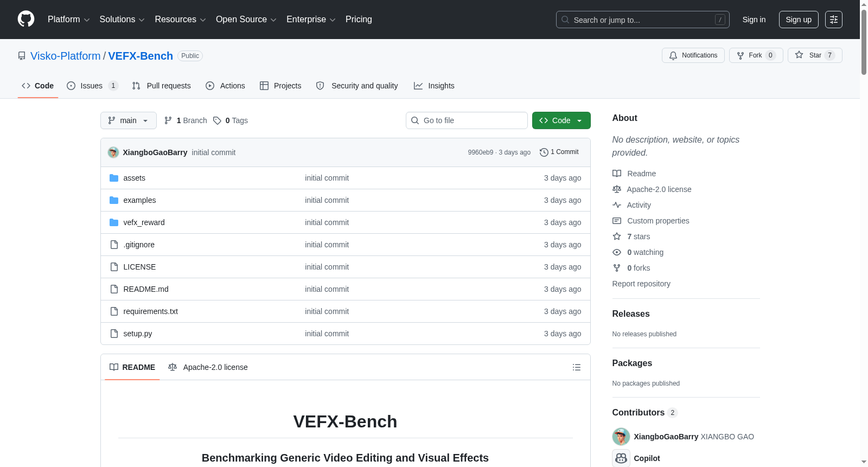Fork the repository with the Fork button
This screenshot has width=868, height=467.
click(756, 55)
